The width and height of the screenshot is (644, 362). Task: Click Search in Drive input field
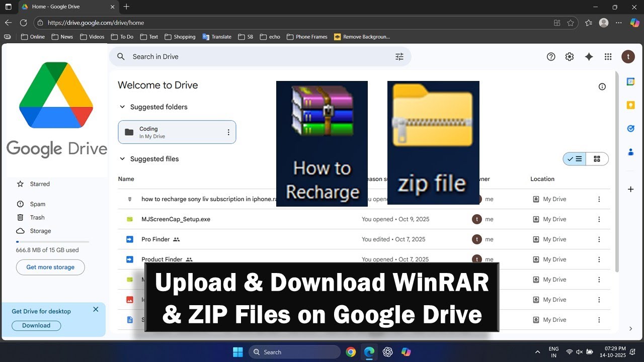(x=260, y=57)
